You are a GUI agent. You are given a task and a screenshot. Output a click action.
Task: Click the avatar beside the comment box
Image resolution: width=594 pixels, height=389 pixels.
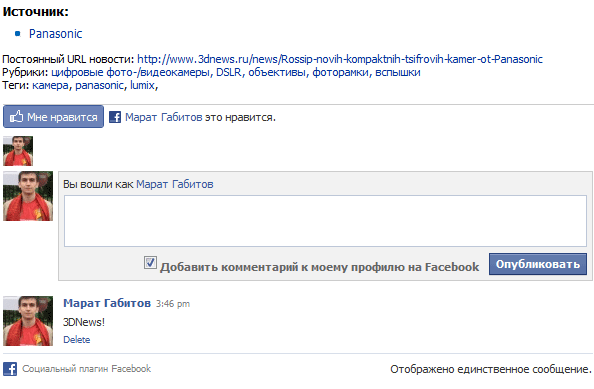[x=28, y=196]
